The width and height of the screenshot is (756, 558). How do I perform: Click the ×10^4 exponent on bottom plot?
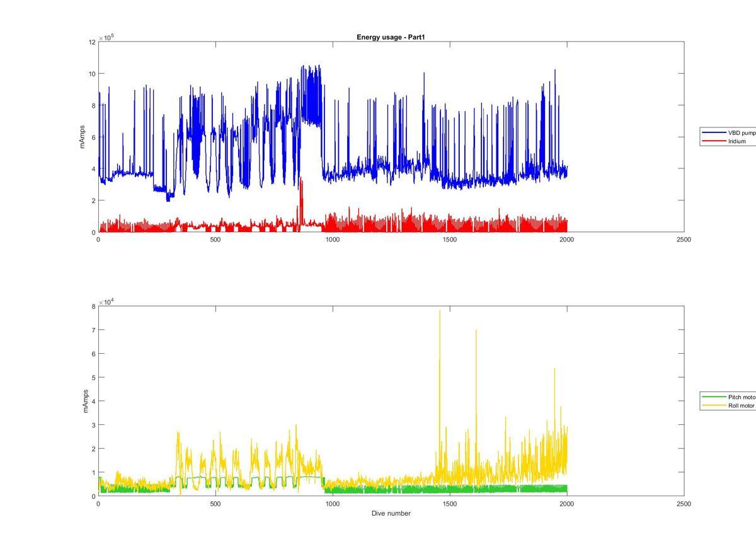point(106,302)
